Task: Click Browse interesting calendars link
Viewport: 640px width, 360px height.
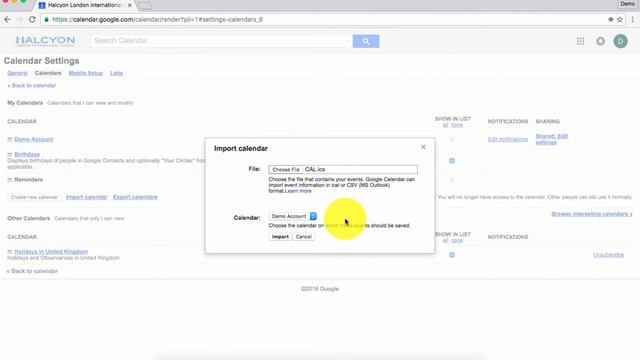Action: (x=592, y=214)
